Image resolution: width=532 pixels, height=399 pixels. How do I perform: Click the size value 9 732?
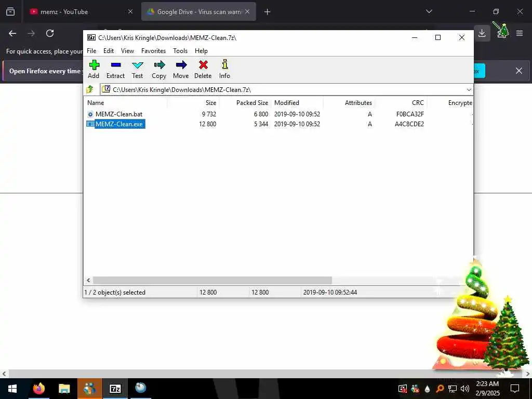(209, 114)
